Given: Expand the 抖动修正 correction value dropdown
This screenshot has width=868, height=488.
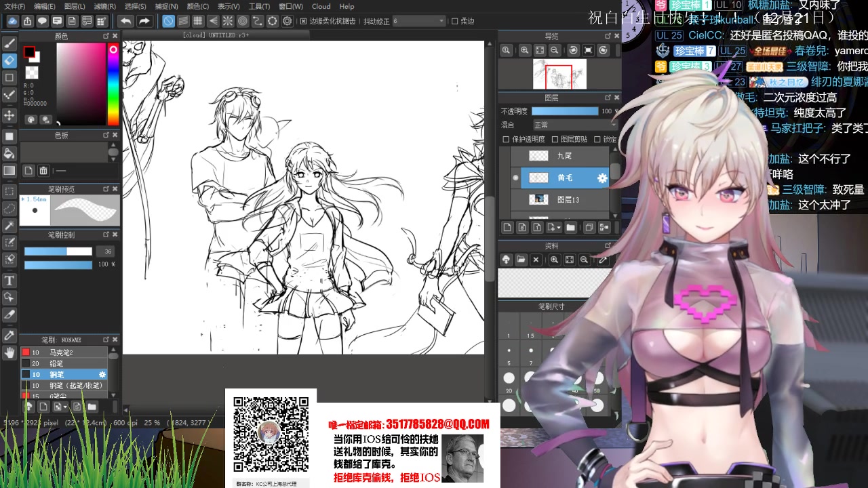Looking at the screenshot, I should [439, 21].
